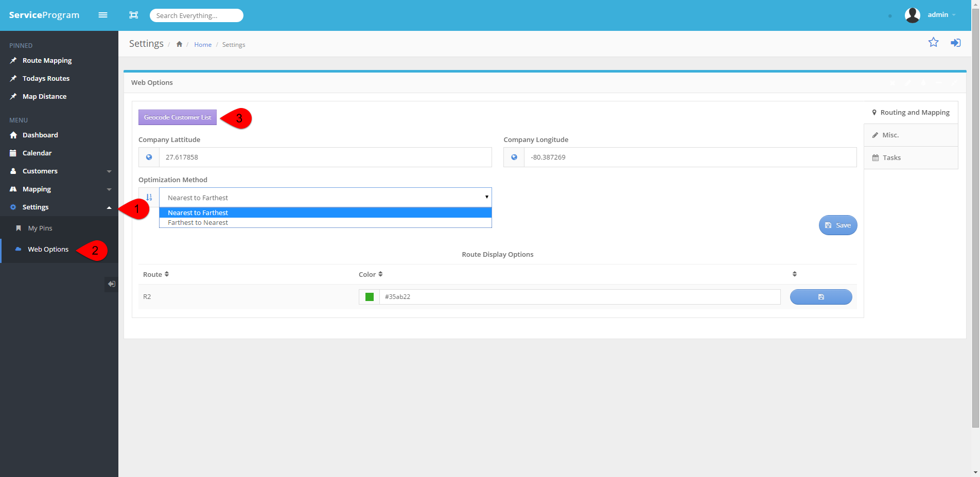Click the sort icon beside Optimization Method
Image resolution: width=980 pixels, height=477 pixels.
point(149,198)
